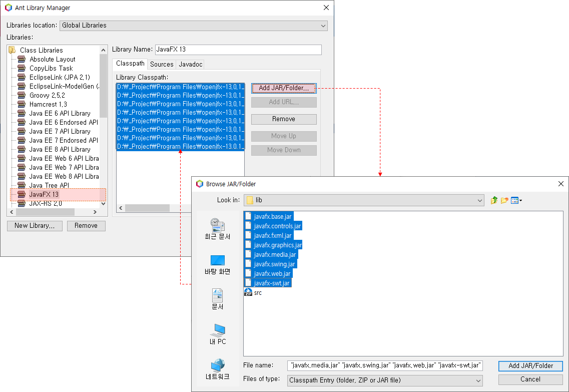
Task: Select javafx.web.jar file name
Action: click(x=272, y=273)
